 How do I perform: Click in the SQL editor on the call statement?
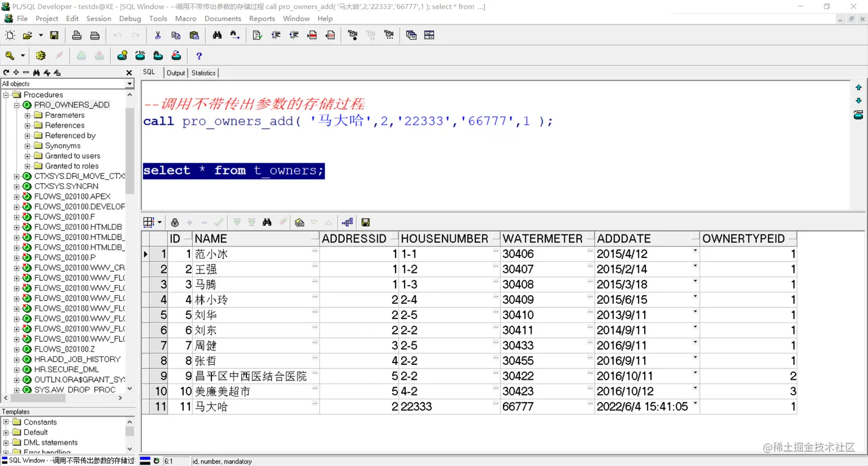(x=348, y=122)
